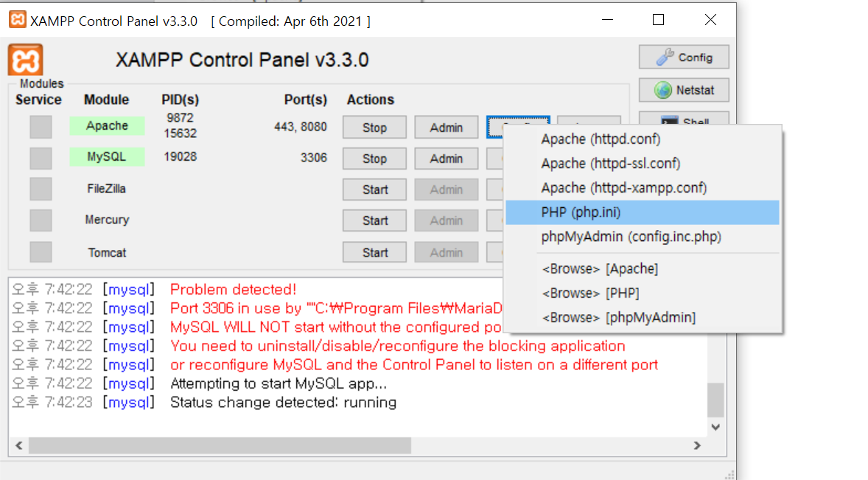Select Apache (httpd.conf) menu entry
The width and height of the screenshot is (868, 480).
tap(642, 139)
